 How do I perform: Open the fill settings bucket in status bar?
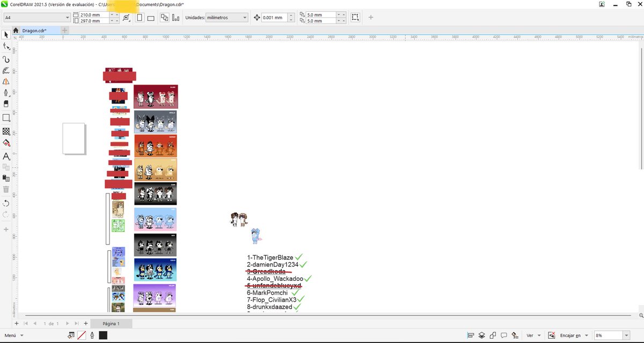(70, 335)
